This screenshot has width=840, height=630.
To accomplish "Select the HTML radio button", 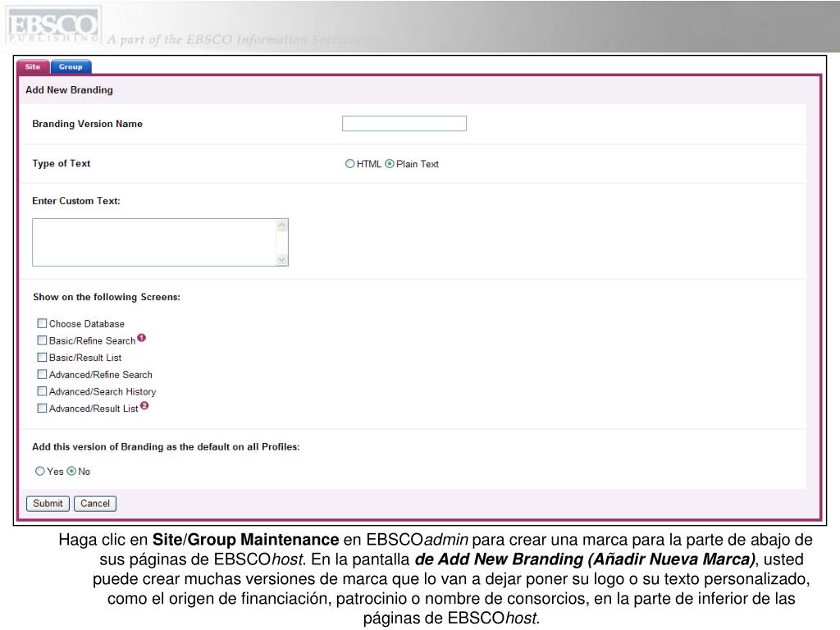I will pos(349,164).
